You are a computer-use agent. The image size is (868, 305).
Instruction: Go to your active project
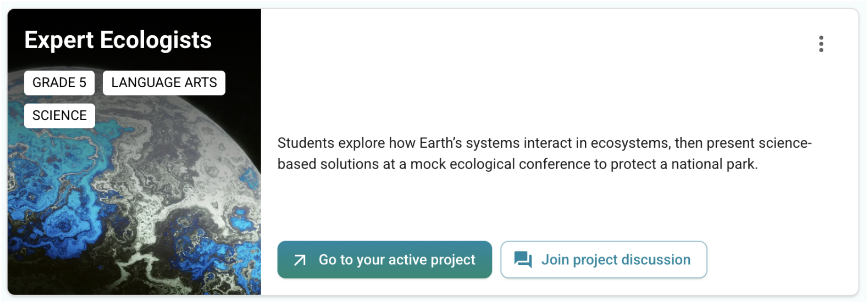[385, 260]
